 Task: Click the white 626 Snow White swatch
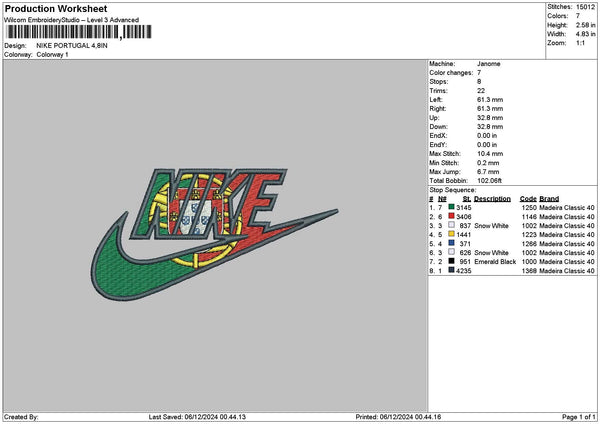point(452,252)
